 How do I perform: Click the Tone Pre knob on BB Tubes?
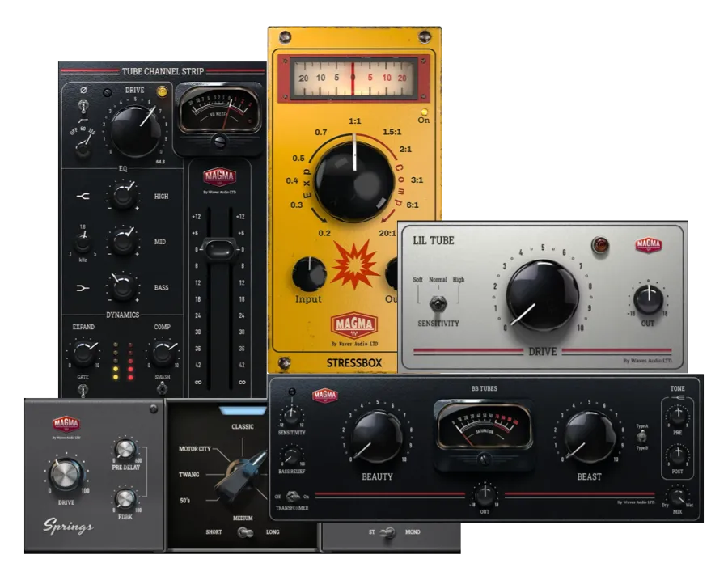677,416
